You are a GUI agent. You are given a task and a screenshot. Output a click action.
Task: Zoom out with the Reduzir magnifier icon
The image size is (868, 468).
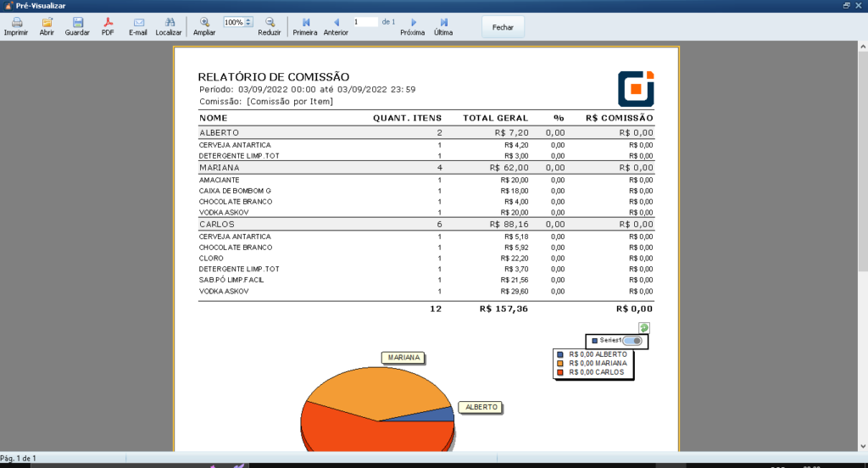pyautogui.click(x=270, y=22)
